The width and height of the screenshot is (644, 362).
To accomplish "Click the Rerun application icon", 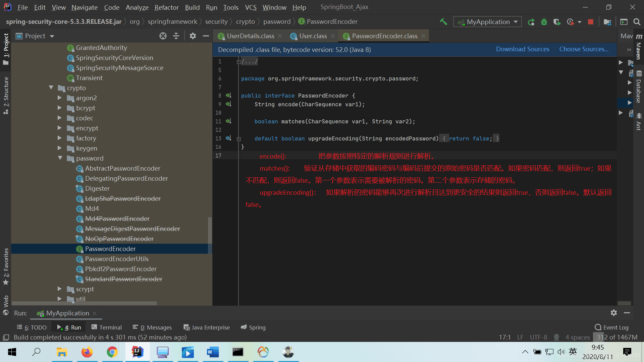I will coord(531,22).
